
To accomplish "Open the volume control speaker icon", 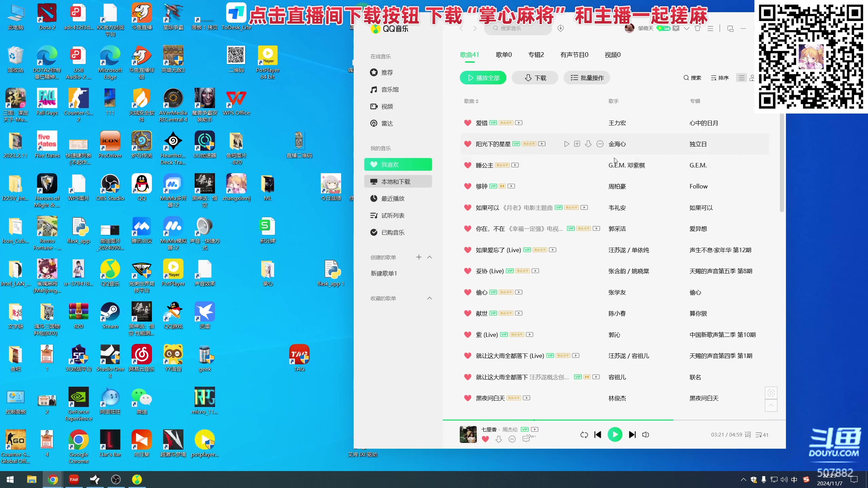I will [646, 435].
